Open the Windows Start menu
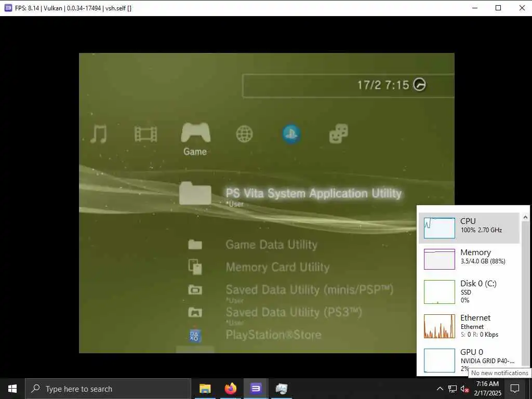Screen dimensions: 532x399 coord(12,389)
